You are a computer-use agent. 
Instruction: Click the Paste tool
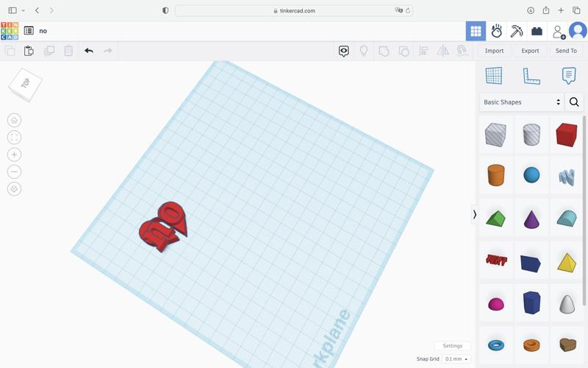coord(29,51)
